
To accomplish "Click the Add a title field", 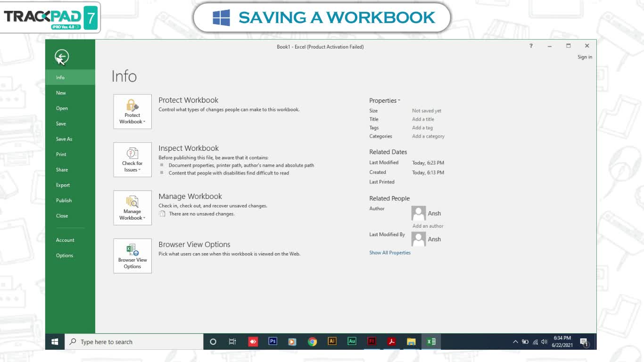I will [x=423, y=119].
